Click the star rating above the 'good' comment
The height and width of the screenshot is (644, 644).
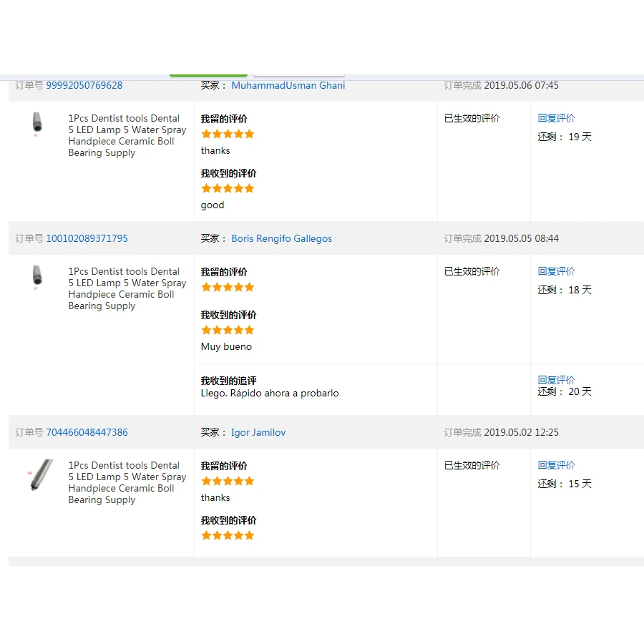[228, 188]
